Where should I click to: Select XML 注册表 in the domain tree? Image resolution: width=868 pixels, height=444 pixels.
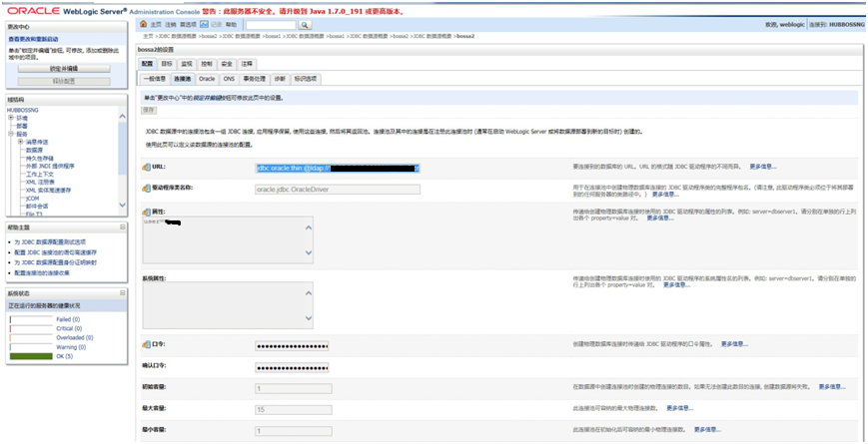point(40,182)
